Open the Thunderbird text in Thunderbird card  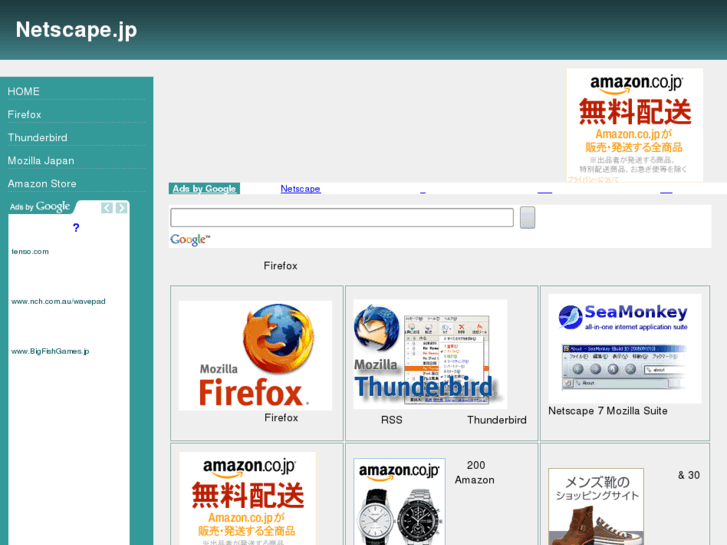[x=497, y=420]
